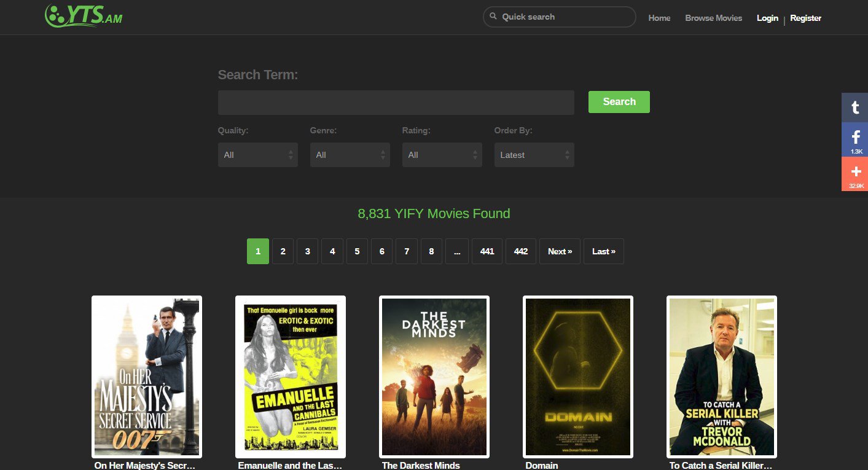Screen dimensions: 868x470
Task: Open the Genre dropdown
Action: (x=350, y=155)
